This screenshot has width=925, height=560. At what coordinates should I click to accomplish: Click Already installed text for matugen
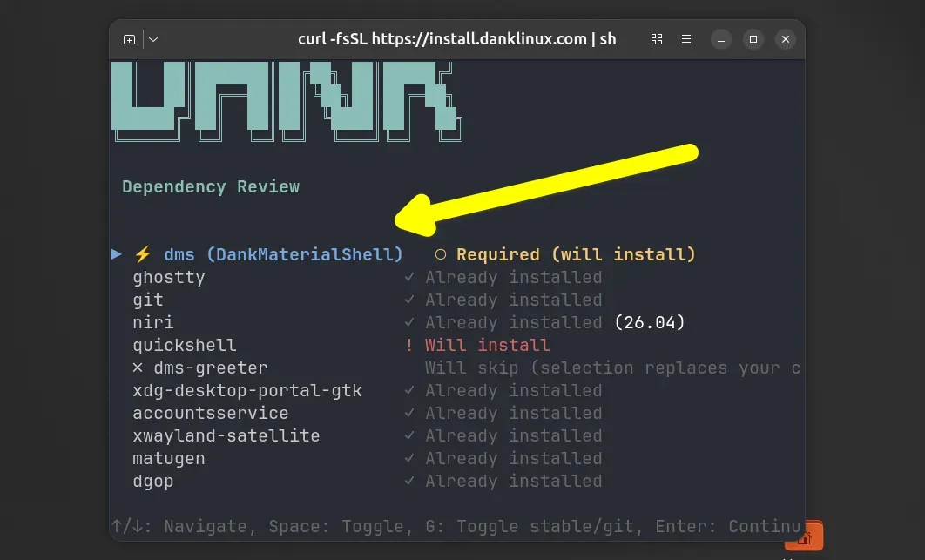click(x=513, y=458)
